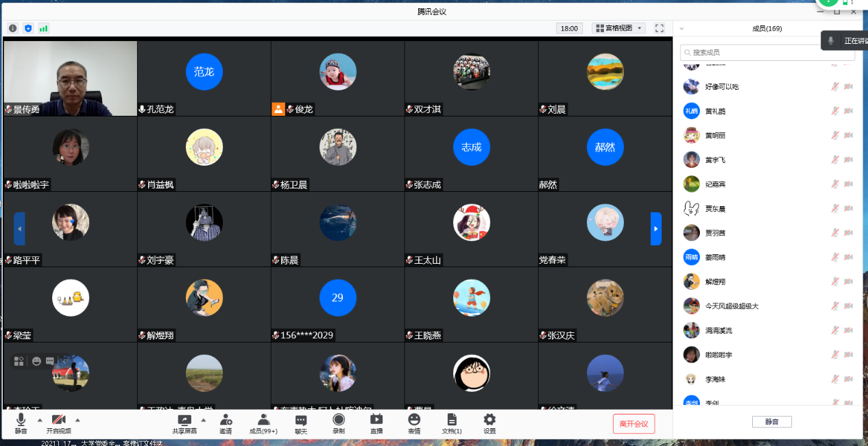
Task: Expand options arrow beside 共享屏幕
Action: (203, 420)
